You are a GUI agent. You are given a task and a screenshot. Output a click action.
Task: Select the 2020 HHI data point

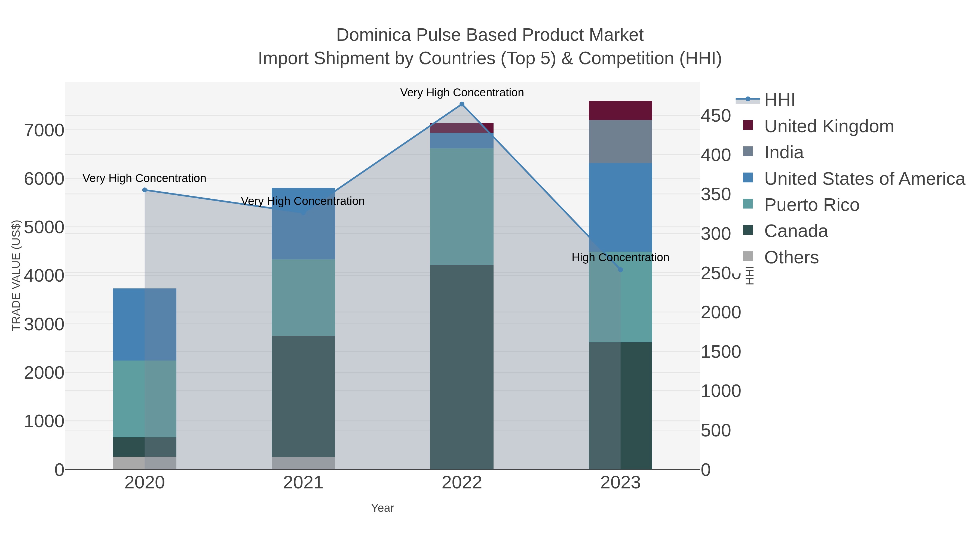[x=145, y=190]
